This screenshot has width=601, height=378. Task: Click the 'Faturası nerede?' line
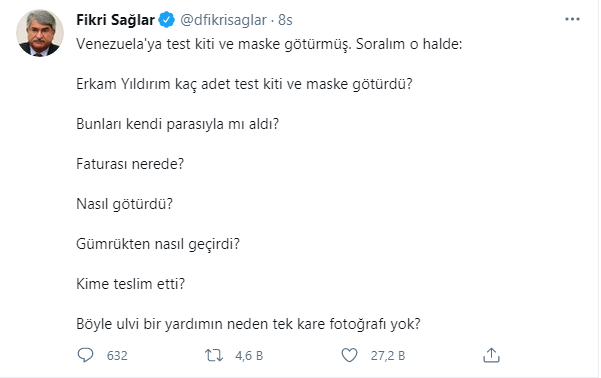click(130, 164)
